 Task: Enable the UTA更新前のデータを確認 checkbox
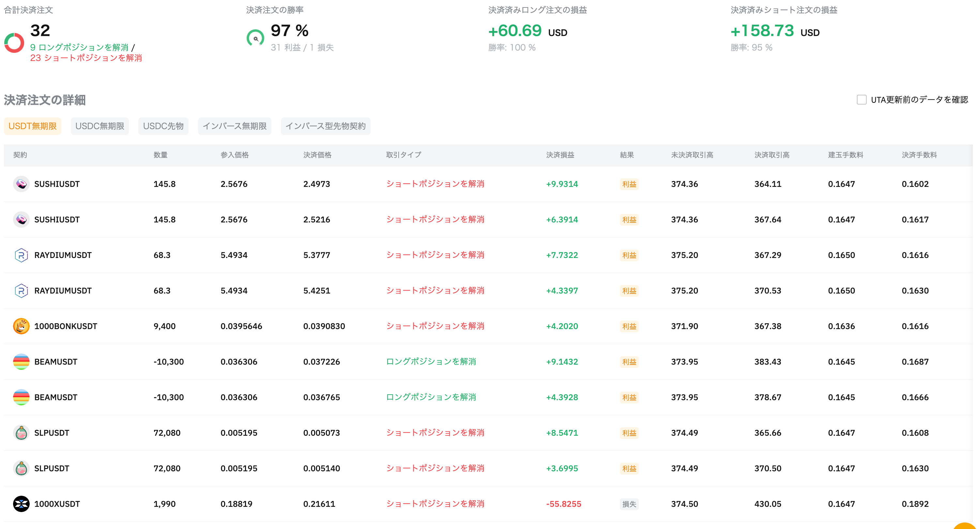[861, 100]
